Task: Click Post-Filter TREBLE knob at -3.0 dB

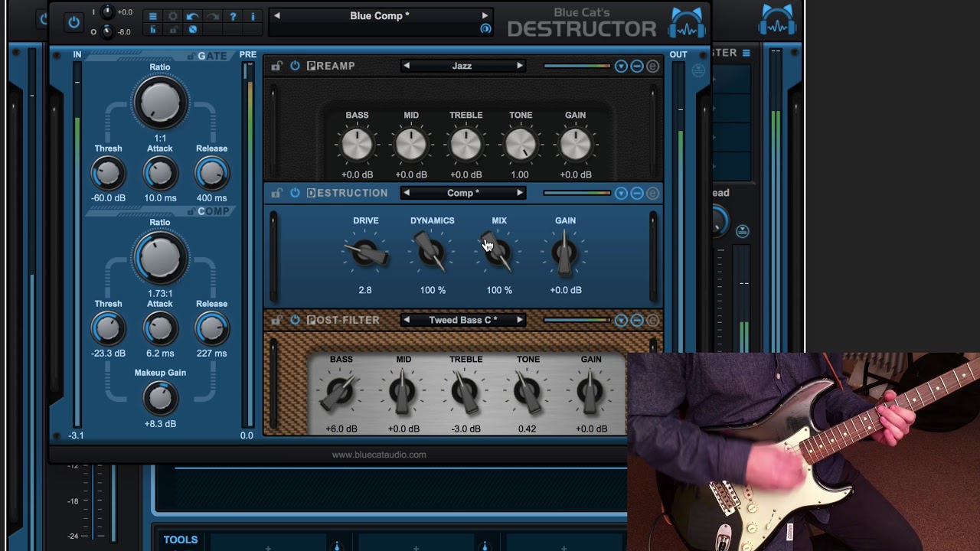Action: [465, 392]
